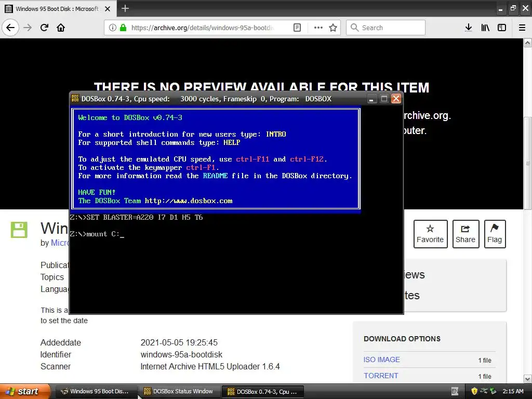Screen dimensions: 532x399
Task: Close the DOSBox window with red X
Action: click(396, 99)
